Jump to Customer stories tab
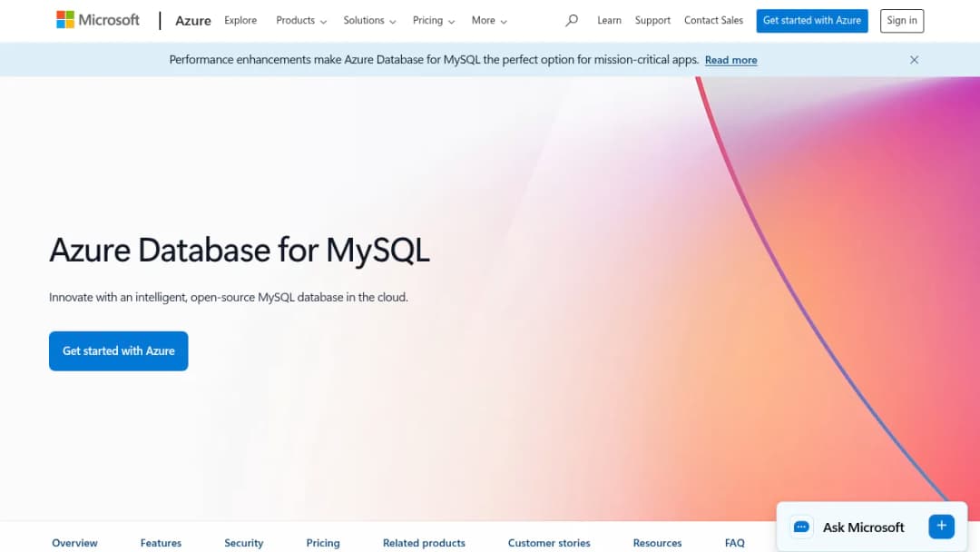The height and width of the screenshot is (552, 980). pos(549,543)
